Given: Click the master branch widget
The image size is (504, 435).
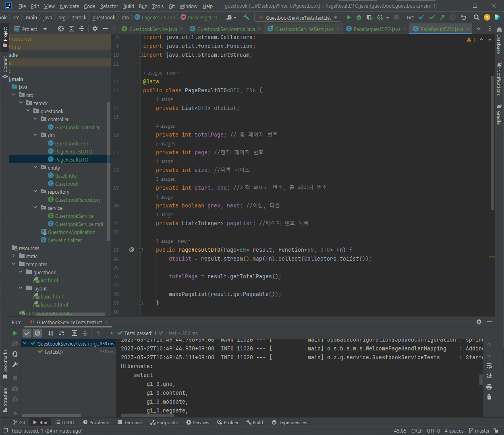Looking at the screenshot, I should 479,431.
